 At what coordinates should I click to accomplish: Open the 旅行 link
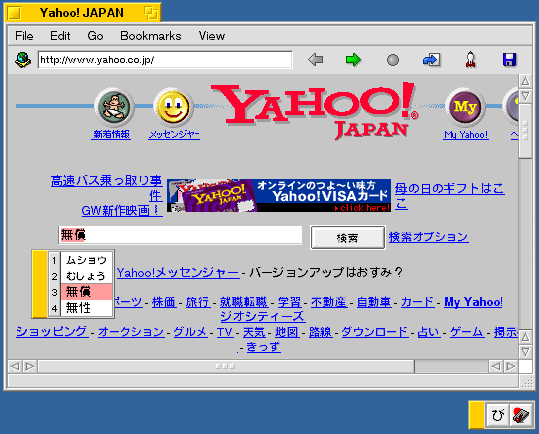[198, 302]
